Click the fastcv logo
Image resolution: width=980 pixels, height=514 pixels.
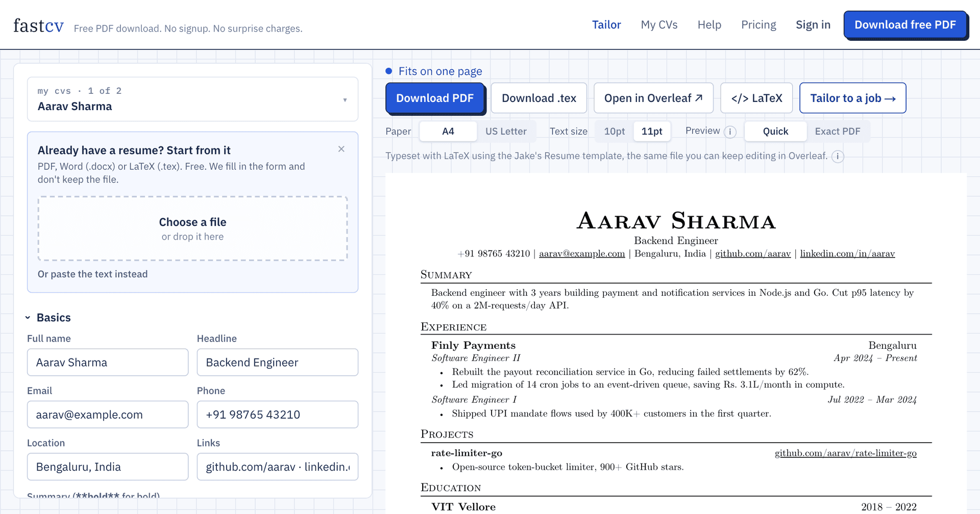coord(38,25)
